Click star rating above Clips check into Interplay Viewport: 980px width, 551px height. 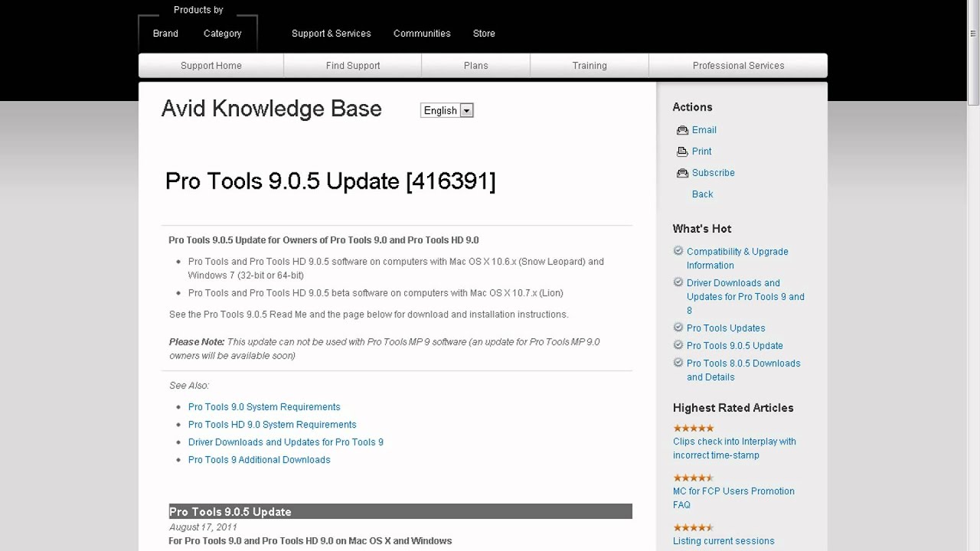pos(694,428)
